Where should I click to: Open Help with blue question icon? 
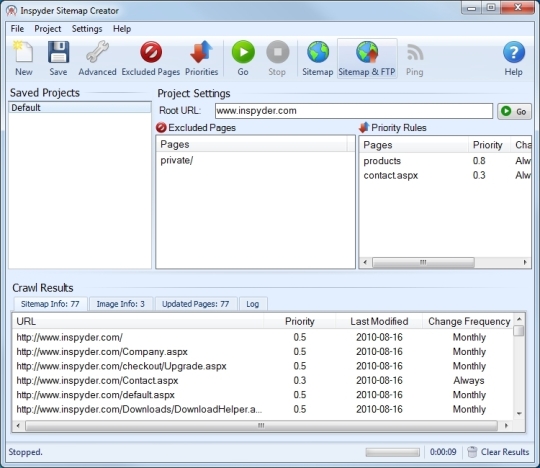[513, 58]
